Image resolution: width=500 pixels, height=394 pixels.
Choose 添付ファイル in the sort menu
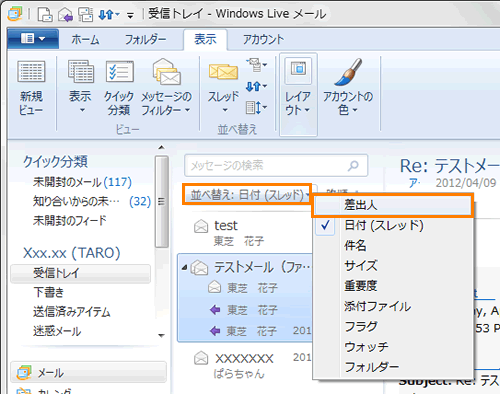coord(393,306)
